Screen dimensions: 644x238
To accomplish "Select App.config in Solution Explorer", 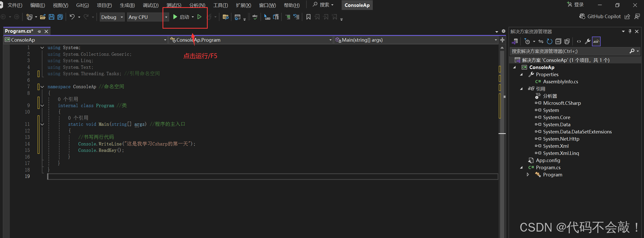I will (548, 161).
